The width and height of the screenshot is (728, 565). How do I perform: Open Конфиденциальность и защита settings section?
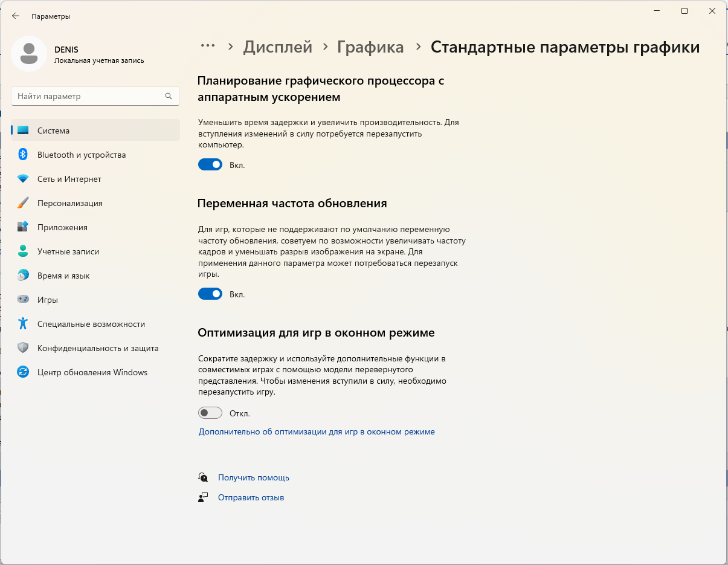[x=98, y=348]
